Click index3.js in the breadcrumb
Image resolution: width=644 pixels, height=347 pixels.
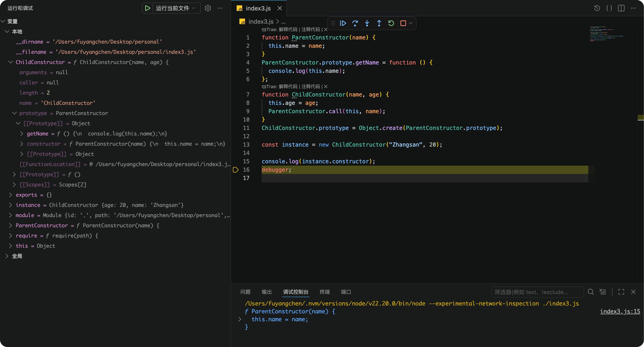click(261, 22)
